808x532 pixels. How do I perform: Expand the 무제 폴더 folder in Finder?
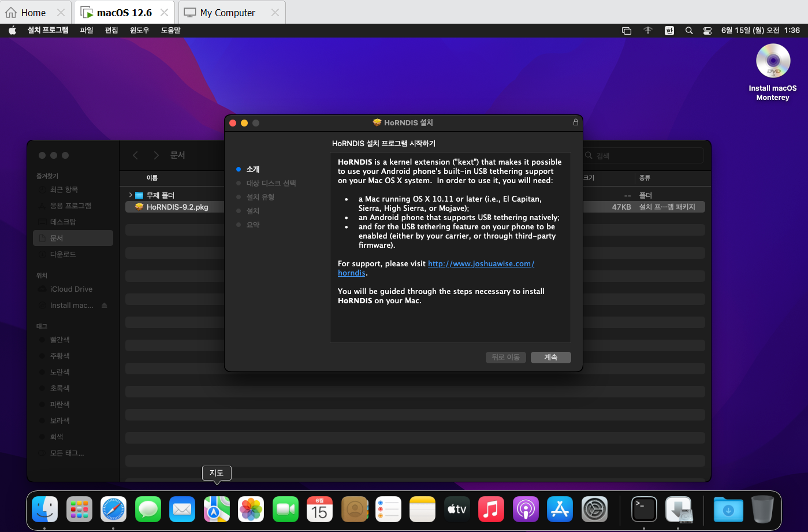(131, 195)
